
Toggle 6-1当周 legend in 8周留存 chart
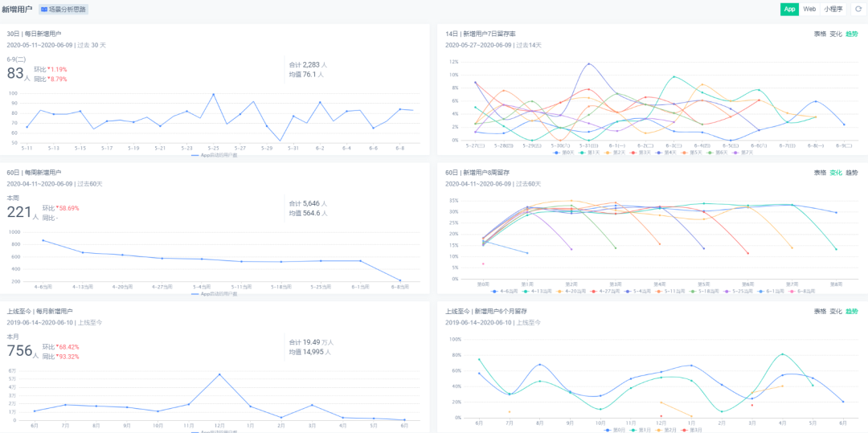[771, 292]
